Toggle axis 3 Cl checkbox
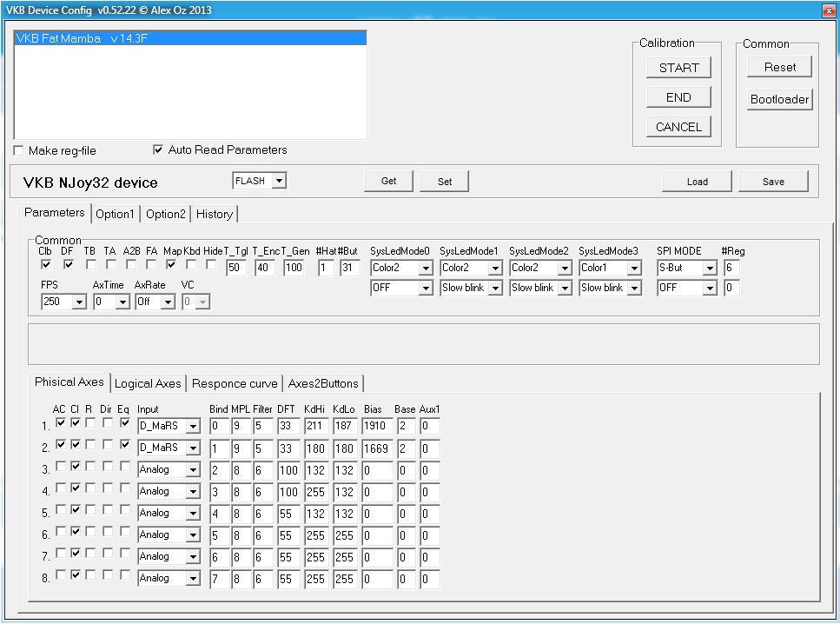This screenshot has width=840, height=624. [76, 467]
